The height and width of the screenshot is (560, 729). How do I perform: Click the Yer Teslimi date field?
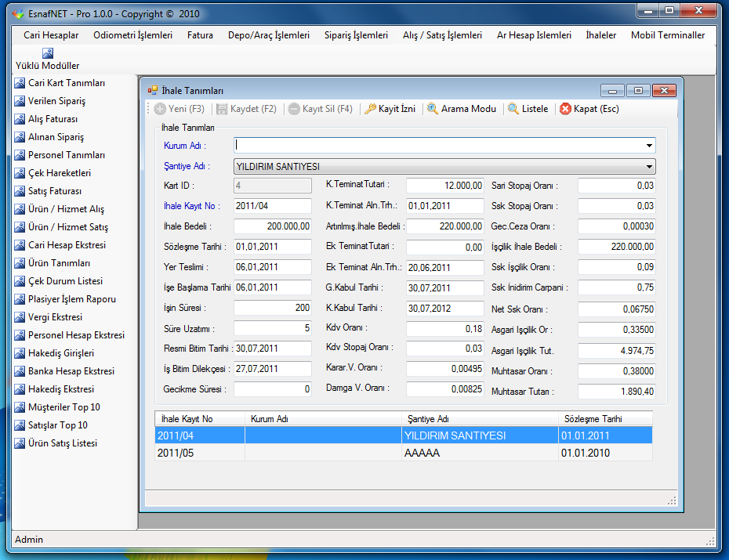point(273,267)
